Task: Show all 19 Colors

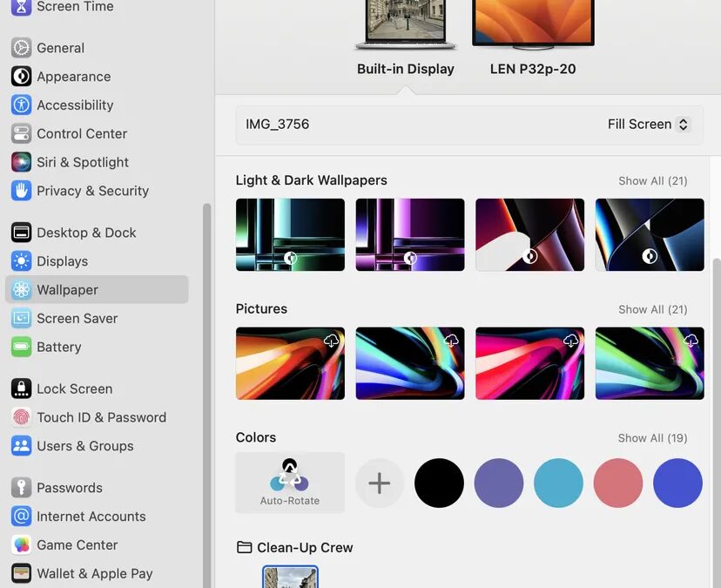Action: pyautogui.click(x=652, y=438)
